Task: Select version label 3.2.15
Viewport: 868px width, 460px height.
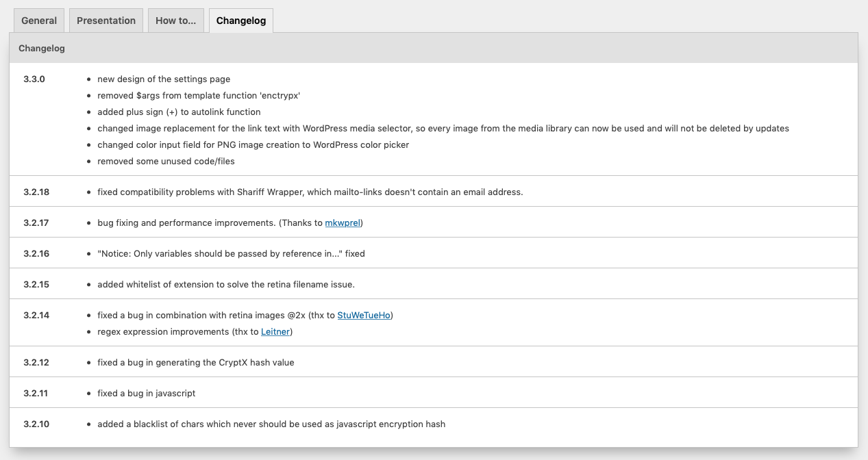Action: click(36, 284)
